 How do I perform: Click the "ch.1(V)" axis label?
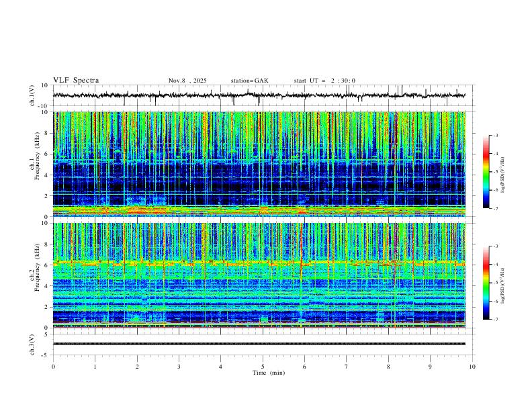32,95
